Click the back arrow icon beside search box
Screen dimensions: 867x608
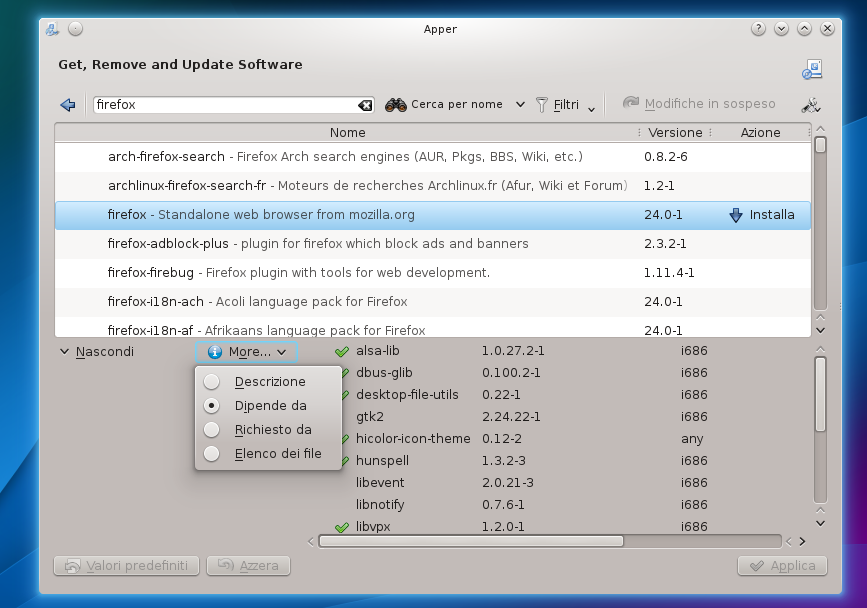pos(67,104)
